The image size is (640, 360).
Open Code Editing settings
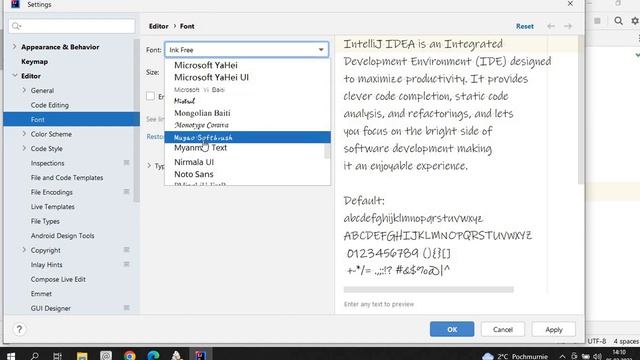[49, 105]
